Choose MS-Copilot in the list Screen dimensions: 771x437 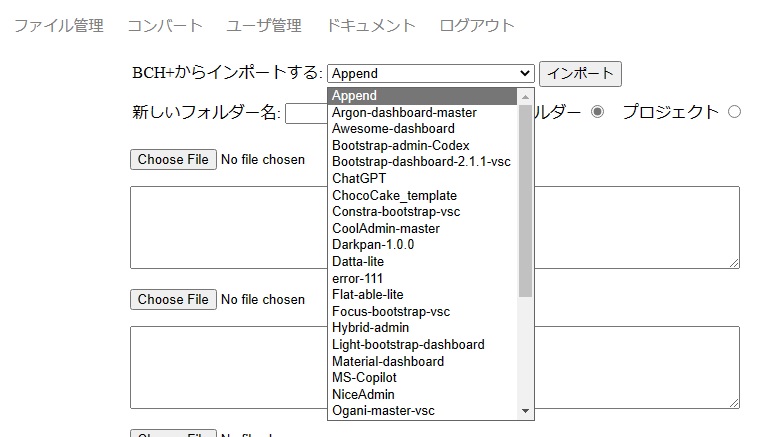point(364,378)
